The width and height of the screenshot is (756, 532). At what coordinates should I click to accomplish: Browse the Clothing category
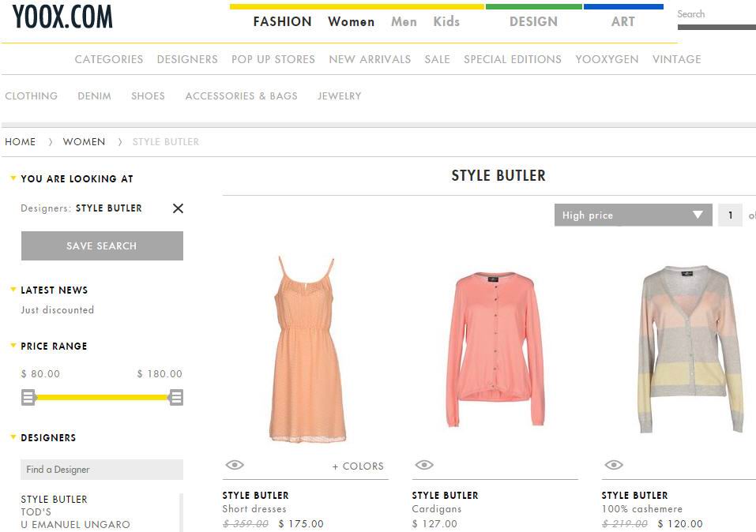tap(32, 96)
